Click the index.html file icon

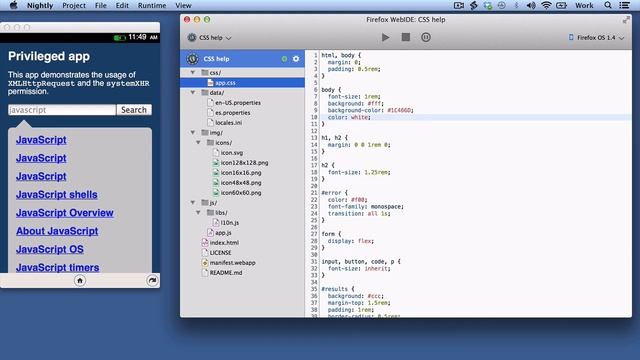tap(205, 242)
